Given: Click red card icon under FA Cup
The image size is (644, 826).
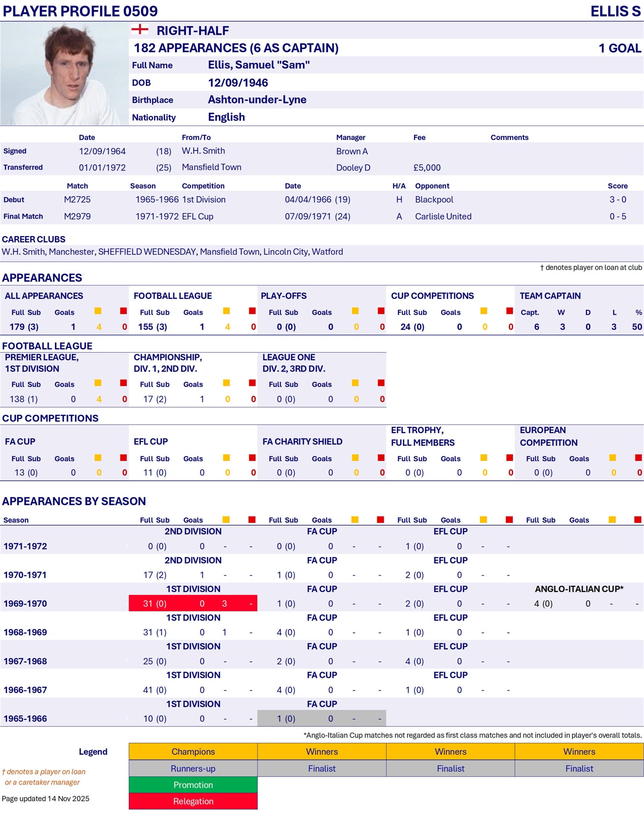Looking at the screenshot, I should [x=123, y=458].
